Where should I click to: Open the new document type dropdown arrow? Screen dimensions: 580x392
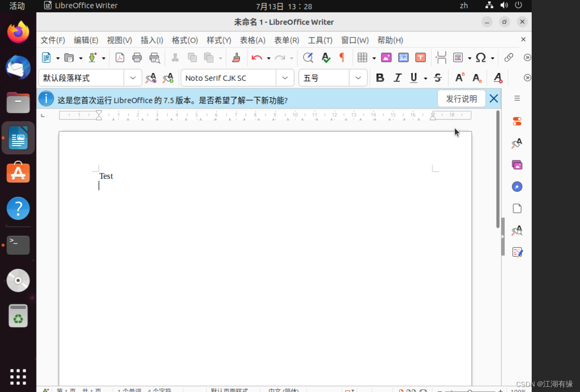(x=58, y=58)
